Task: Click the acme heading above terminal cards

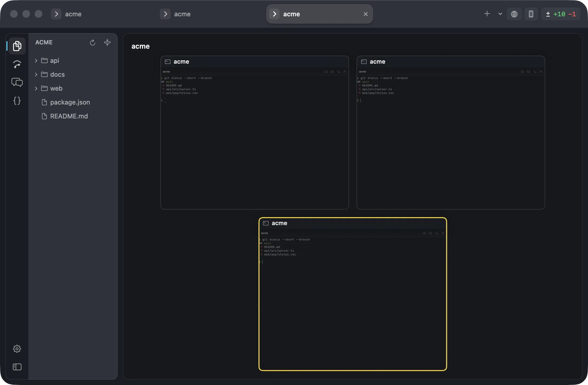Action: coord(141,46)
